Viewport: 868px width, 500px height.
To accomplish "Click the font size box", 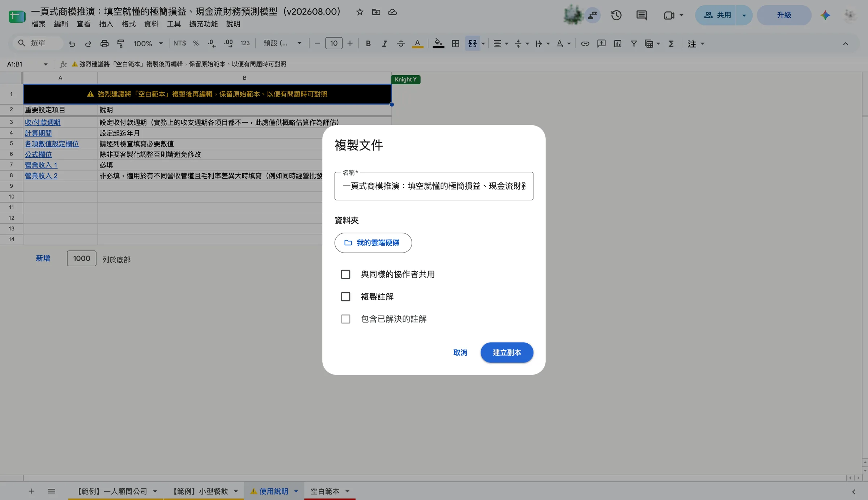I will point(333,44).
